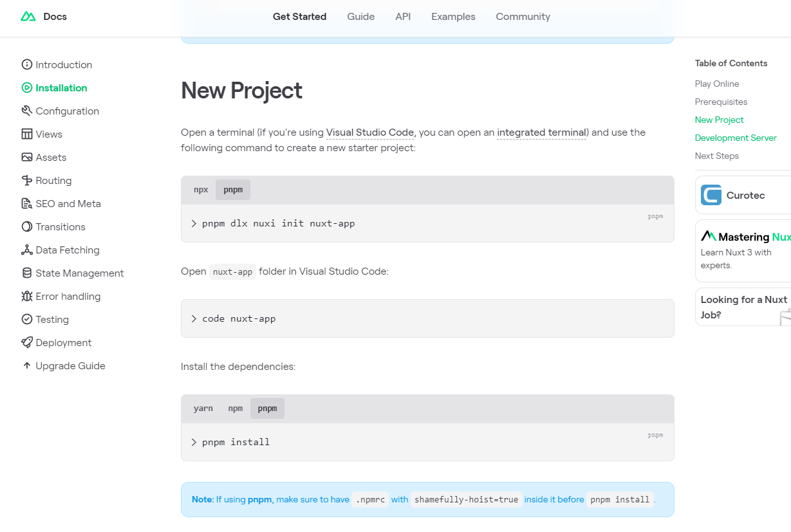Open the Upgrade Guide link
The width and height of the screenshot is (791, 532).
pos(70,365)
